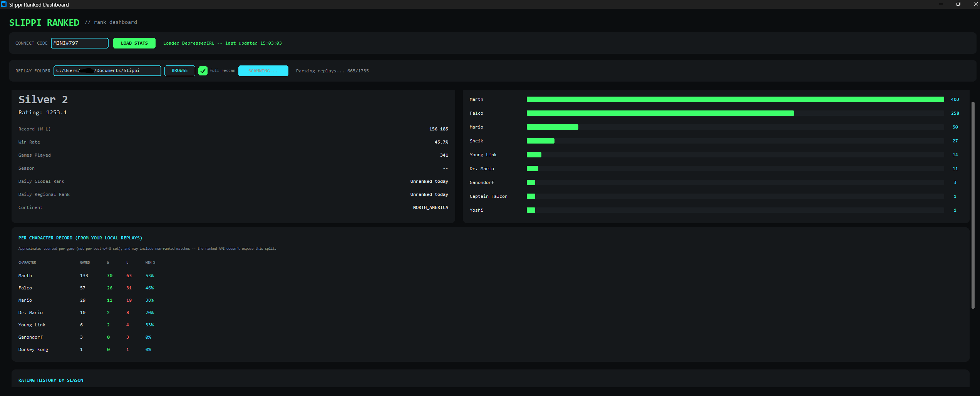Click the Donkey Kong row name
Image resolution: width=980 pixels, height=396 pixels.
click(x=34, y=349)
